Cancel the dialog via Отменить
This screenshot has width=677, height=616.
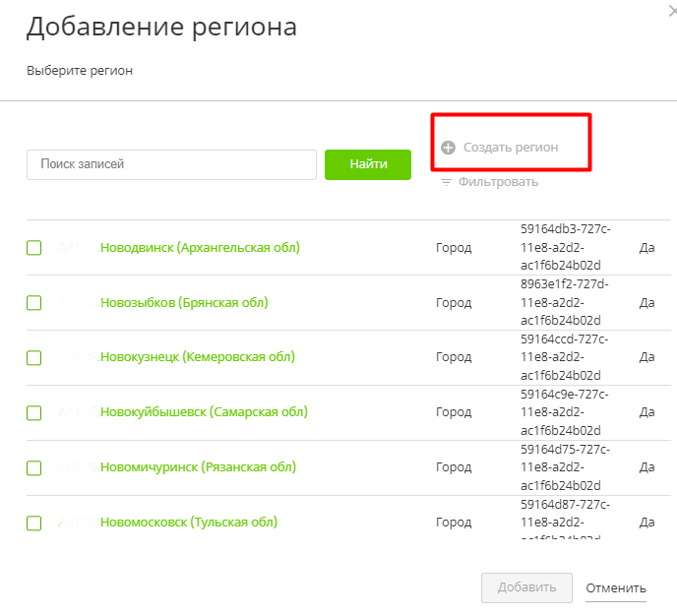click(x=616, y=588)
